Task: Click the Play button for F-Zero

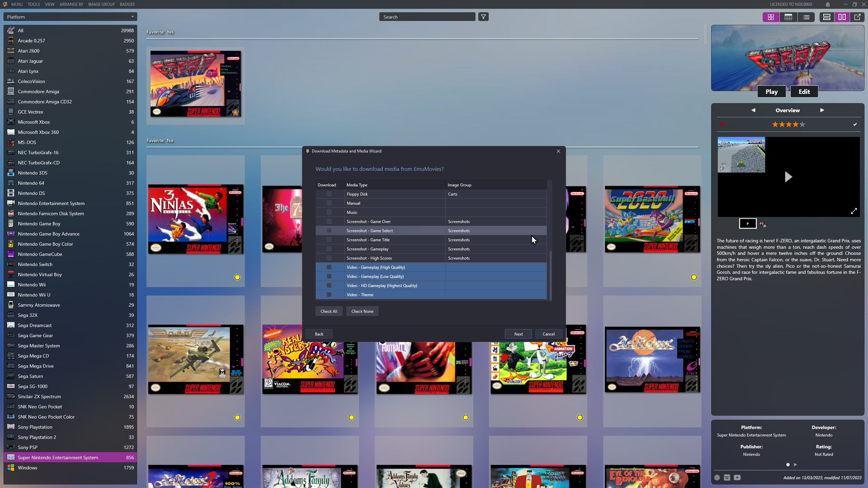Action: [x=771, y=91]
